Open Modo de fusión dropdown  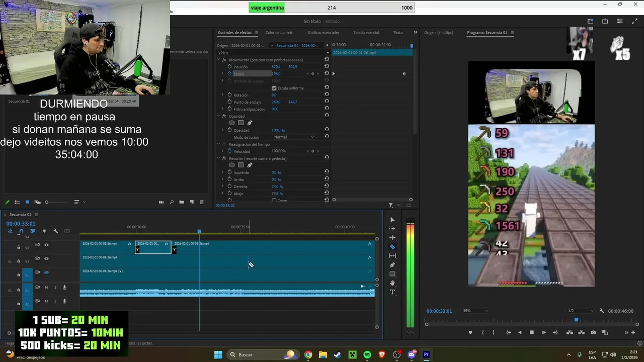pos(294,137)
